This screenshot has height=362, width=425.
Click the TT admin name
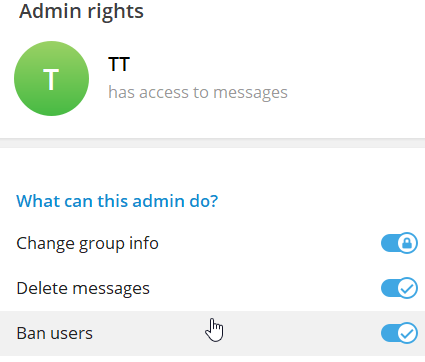click(x=119, y=64)
